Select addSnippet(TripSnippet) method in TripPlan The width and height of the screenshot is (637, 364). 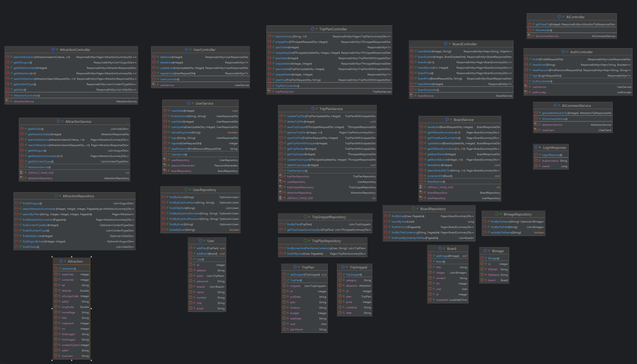coord(304,275)
